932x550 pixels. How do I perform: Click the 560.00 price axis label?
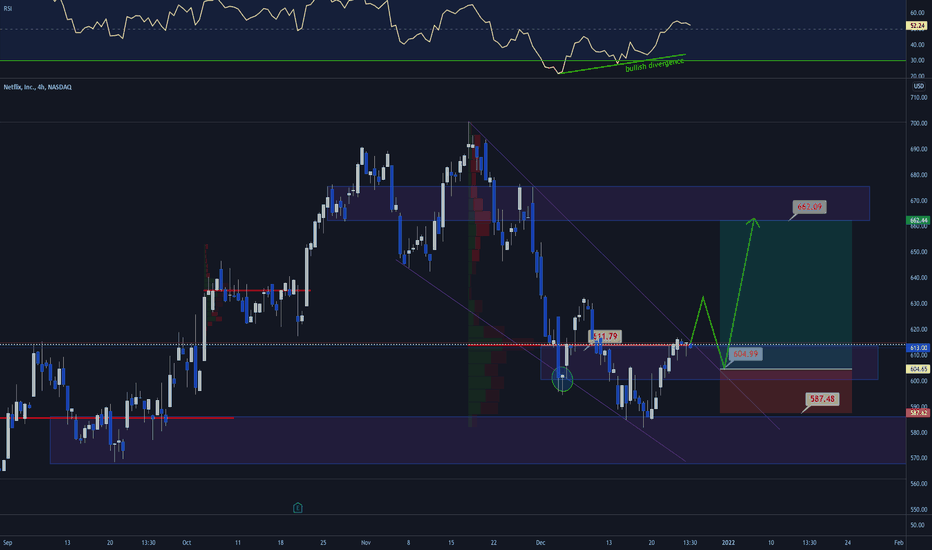click(x=918, y=484)
